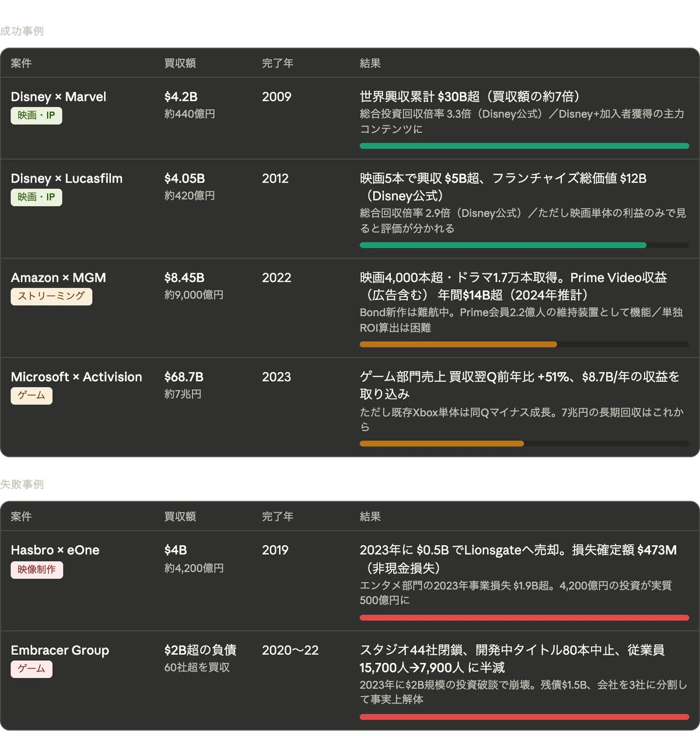700x750 pixels.
Task: Click the 映画4,000本超 result headline
Action: [513, 287]
